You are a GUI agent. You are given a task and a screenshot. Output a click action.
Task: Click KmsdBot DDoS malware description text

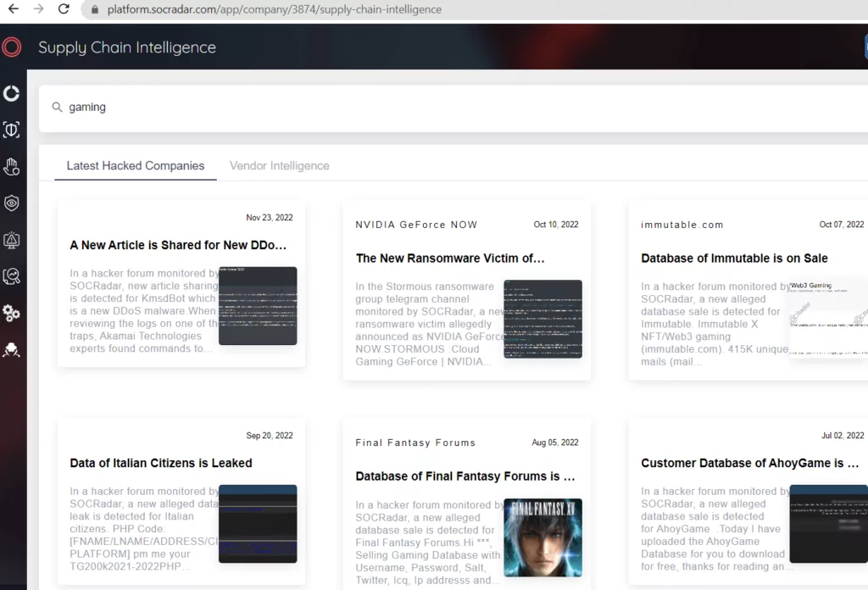pos(144,311)
